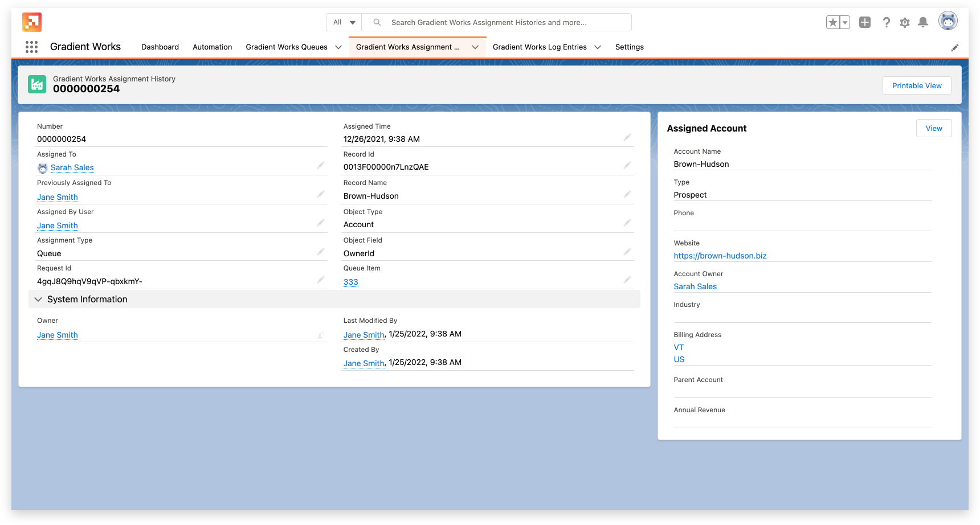The image size is (980, 525).
Task: Edit the Record Id pencil icon
Action: 627,165
